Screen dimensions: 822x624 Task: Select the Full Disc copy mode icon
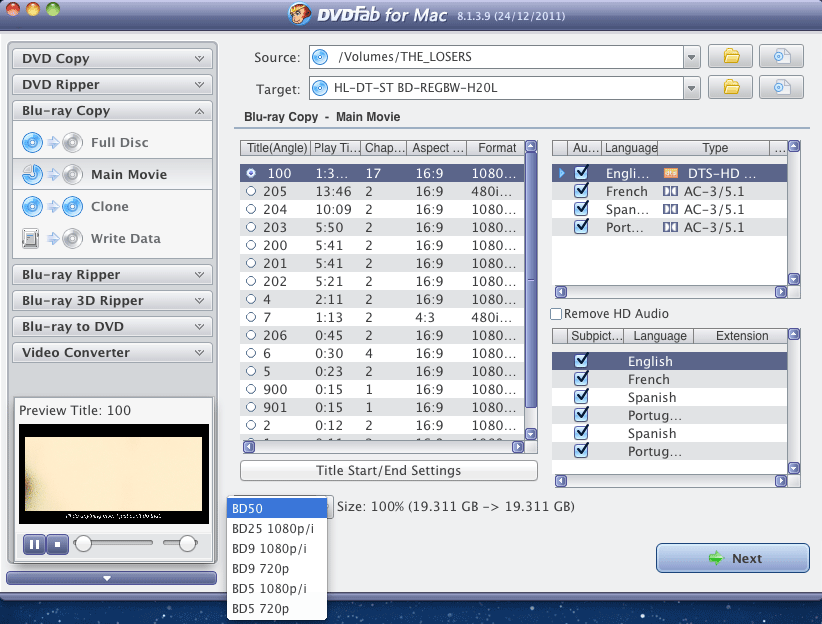pos(34,142)
